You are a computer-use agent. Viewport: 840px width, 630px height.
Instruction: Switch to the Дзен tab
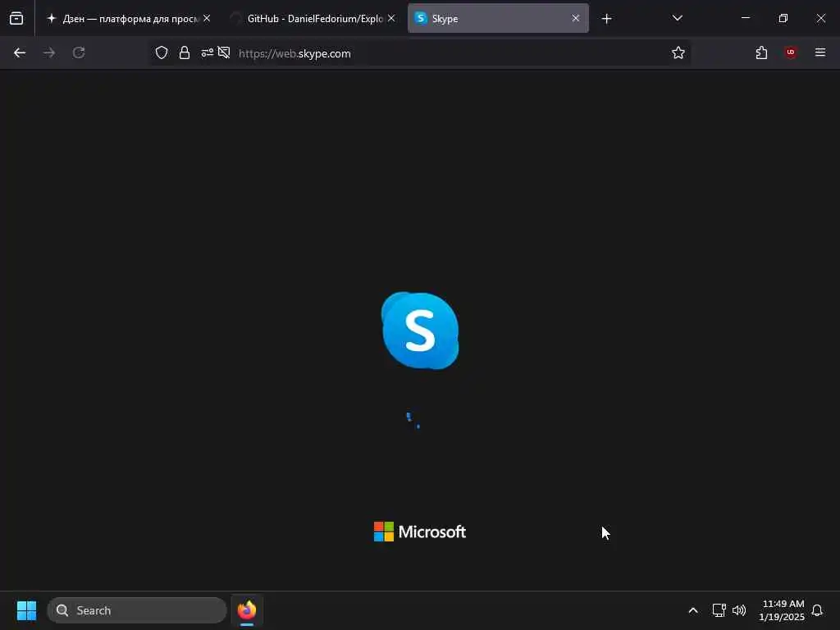129,18
